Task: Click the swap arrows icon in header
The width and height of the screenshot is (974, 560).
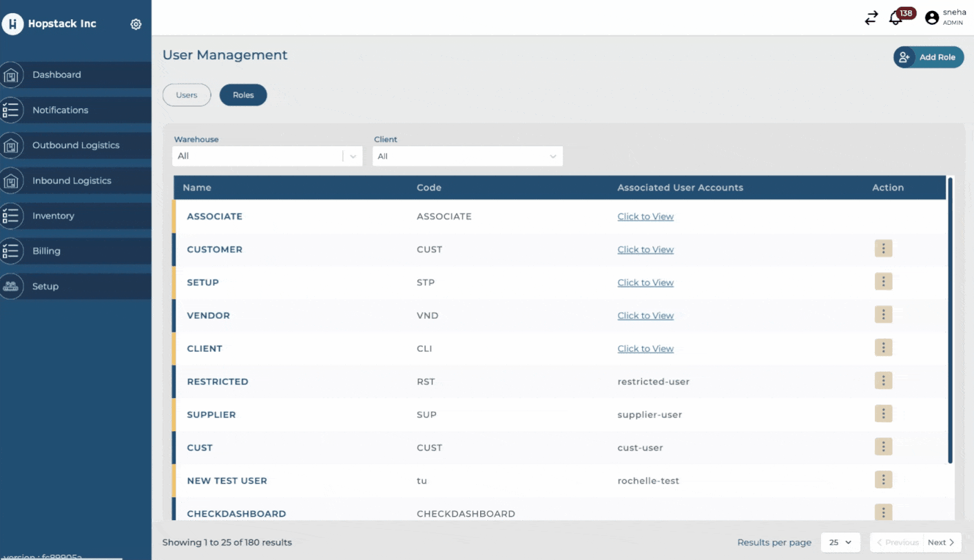Action: coord(871,19)
